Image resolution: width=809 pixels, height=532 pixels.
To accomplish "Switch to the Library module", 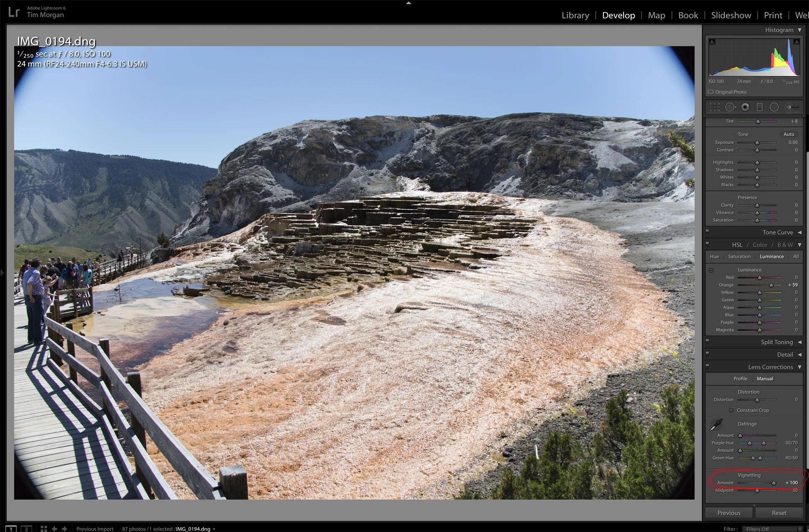I will coord(575,15).
